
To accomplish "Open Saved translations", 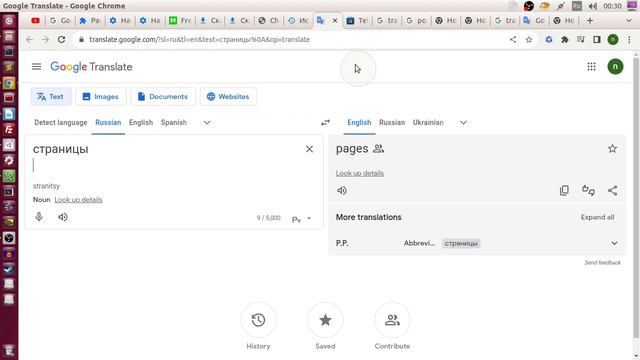I will click(x=325, y=320).
